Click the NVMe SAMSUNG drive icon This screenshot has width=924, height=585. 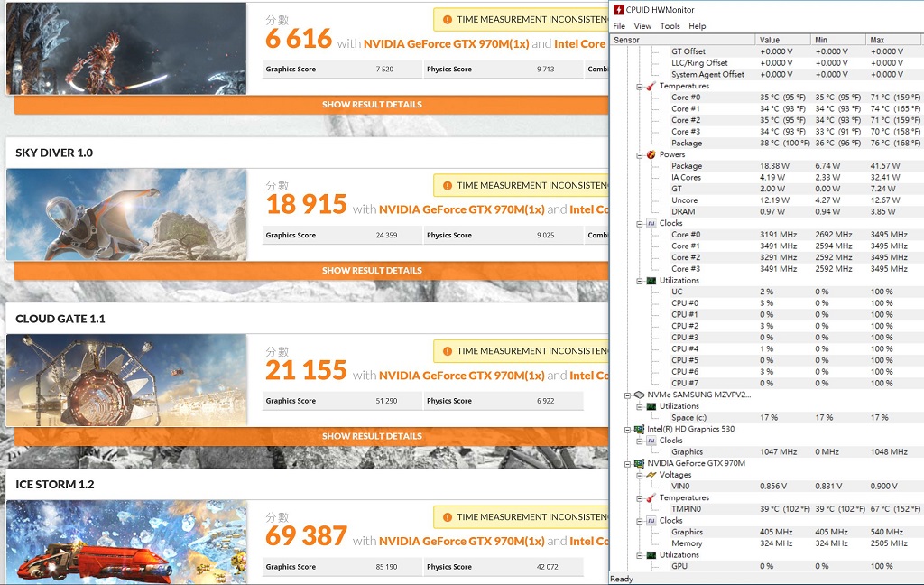tap(640, 395)
